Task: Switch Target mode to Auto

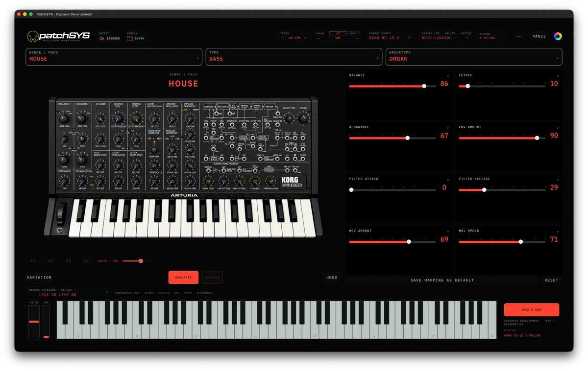Action: click(338, 33)
